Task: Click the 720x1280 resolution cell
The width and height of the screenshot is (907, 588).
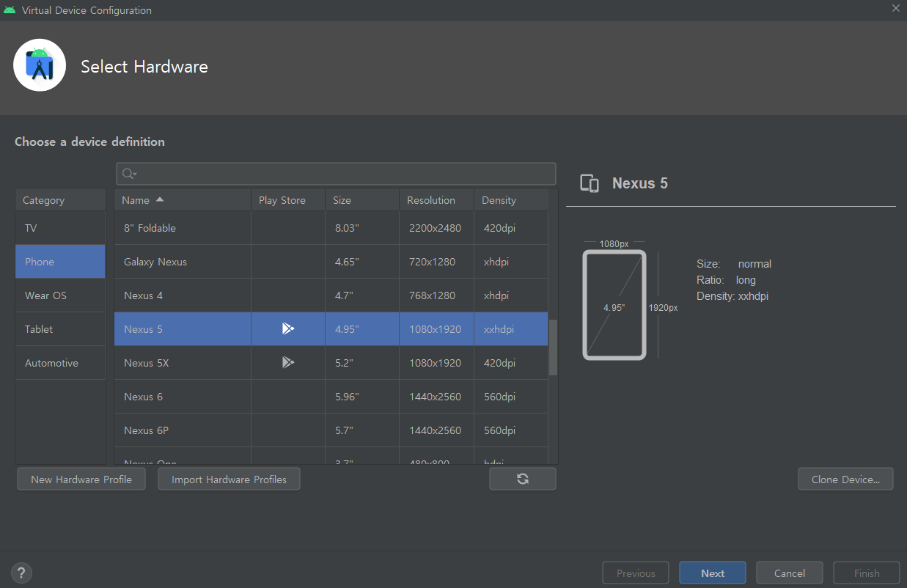Action: (436, 262)
